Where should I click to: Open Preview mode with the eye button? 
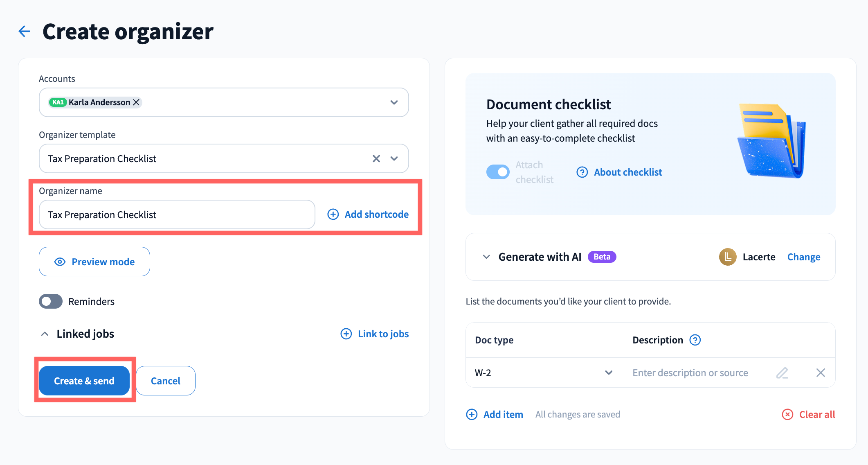94,262
